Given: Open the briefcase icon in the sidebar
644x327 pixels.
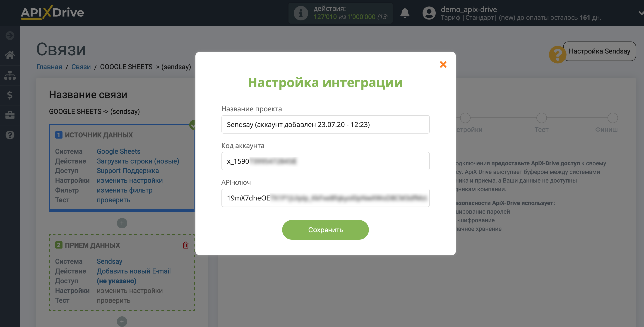Looking at the screenshot, I should 10,115.
